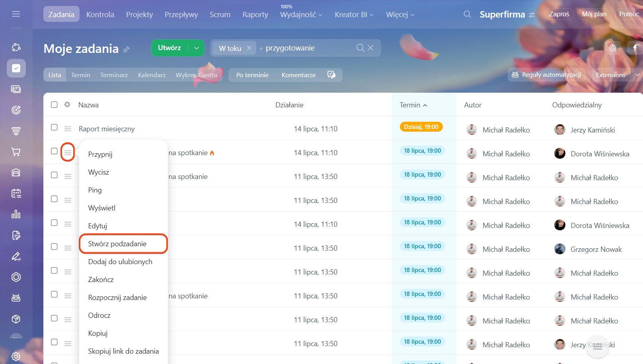
Task: Choose Skopiuj link do zadania
Action: coord(123,351)
